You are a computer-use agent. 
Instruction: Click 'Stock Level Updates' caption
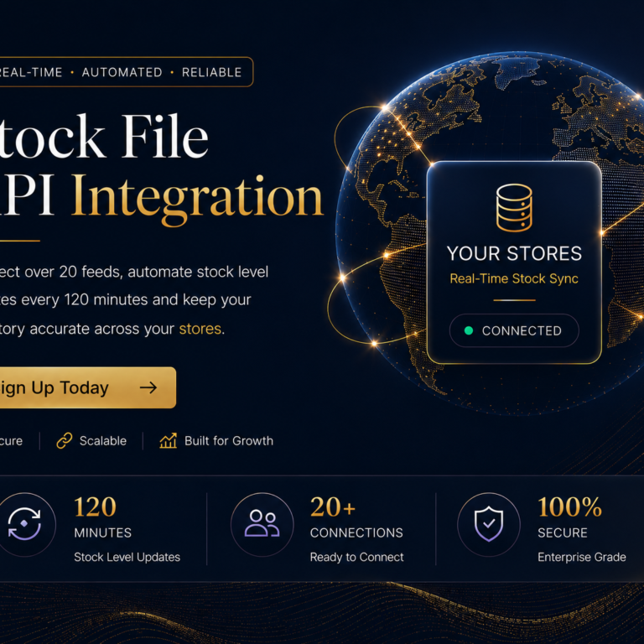pyautogui.click(x=127, y=557)
